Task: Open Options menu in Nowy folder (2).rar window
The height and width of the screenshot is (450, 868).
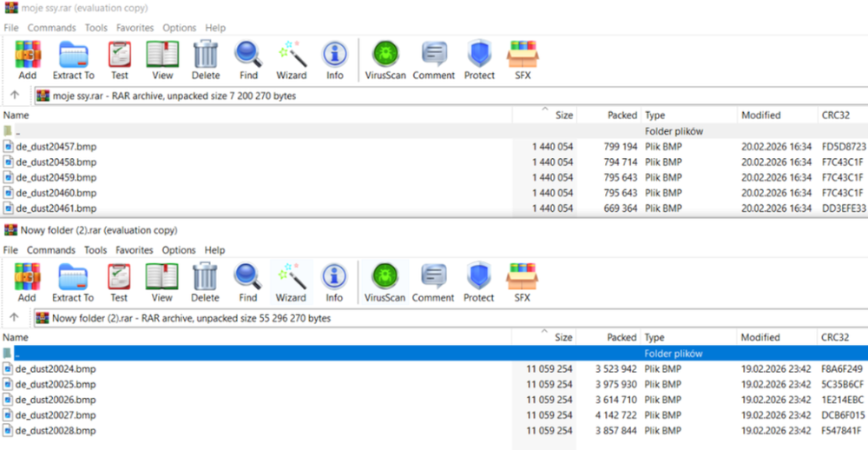Action: pos(179,250)
